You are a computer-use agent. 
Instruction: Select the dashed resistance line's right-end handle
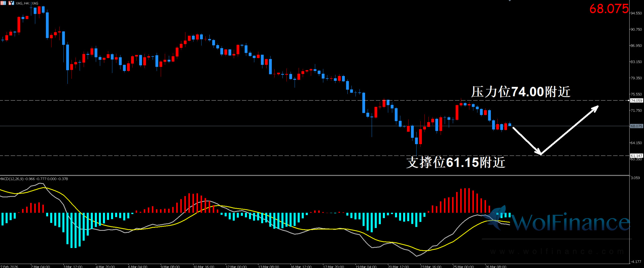click(629, 100)
